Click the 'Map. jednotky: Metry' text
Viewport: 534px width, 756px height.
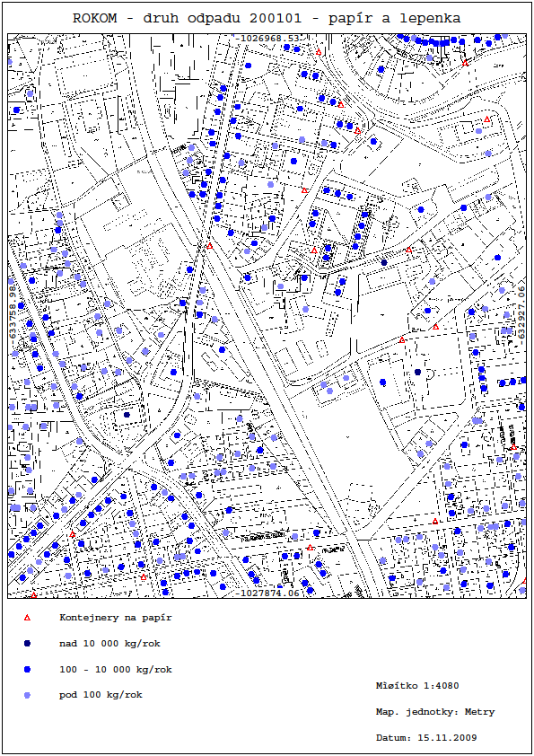coord(435,712)
